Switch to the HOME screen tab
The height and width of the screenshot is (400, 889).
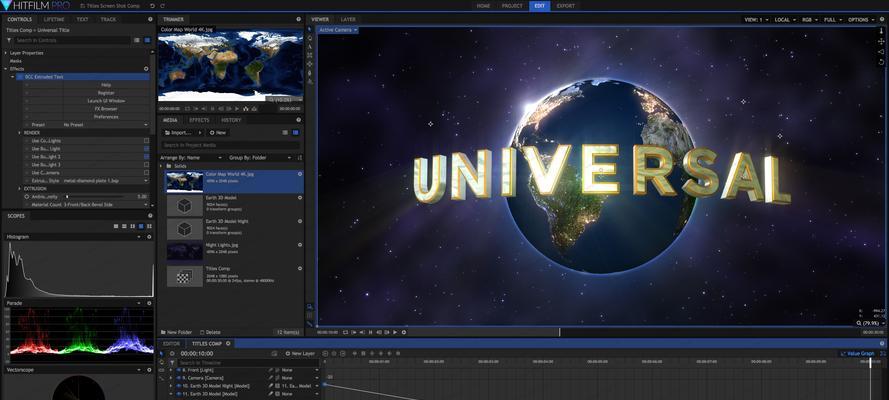(483, 6)
